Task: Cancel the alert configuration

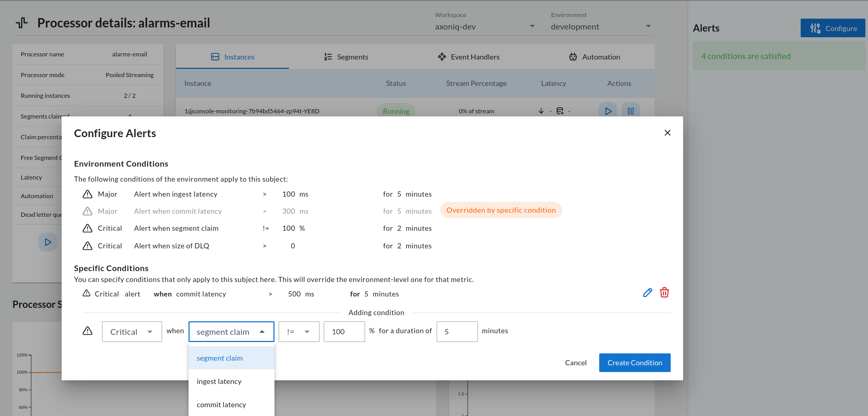Action: (576, 363)
